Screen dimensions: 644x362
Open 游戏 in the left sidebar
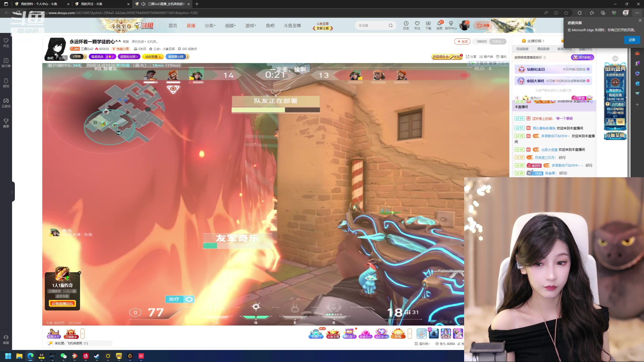(x=6, y=83)
